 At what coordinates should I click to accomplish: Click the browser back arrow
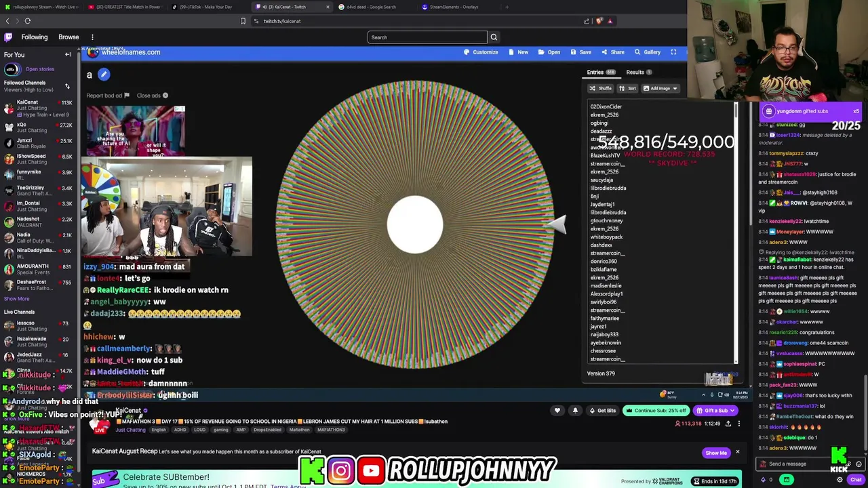pyautogui.click(x=7, y=21)
